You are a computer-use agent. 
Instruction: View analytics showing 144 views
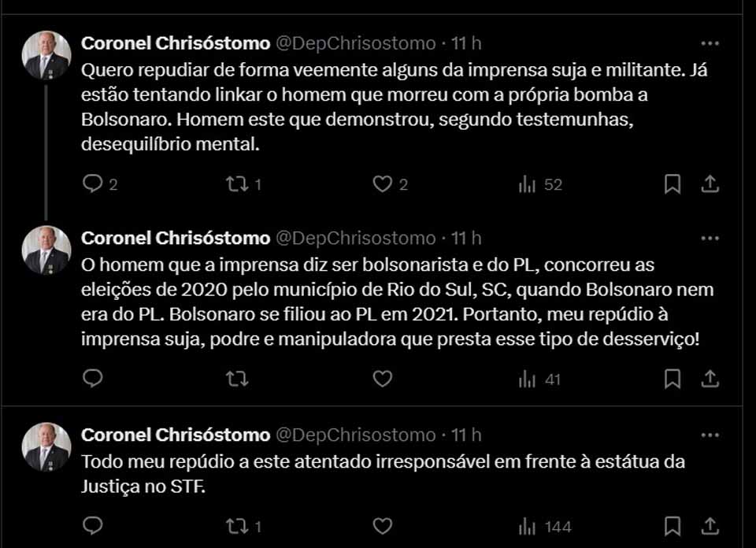point(544,525)
